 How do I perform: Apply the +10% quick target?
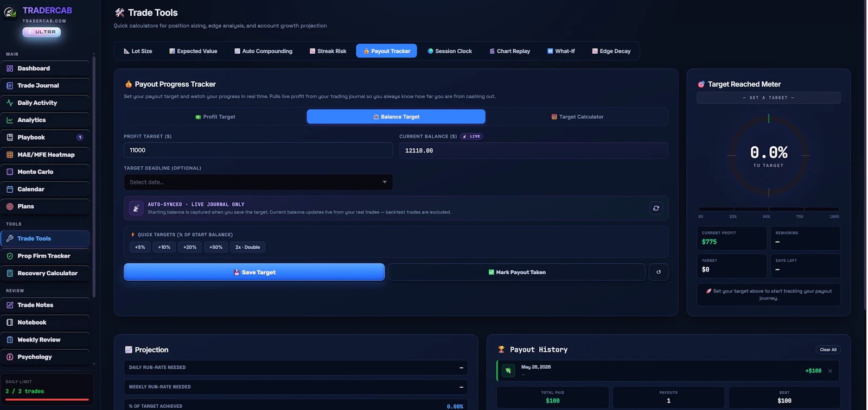tap(164, 247)
